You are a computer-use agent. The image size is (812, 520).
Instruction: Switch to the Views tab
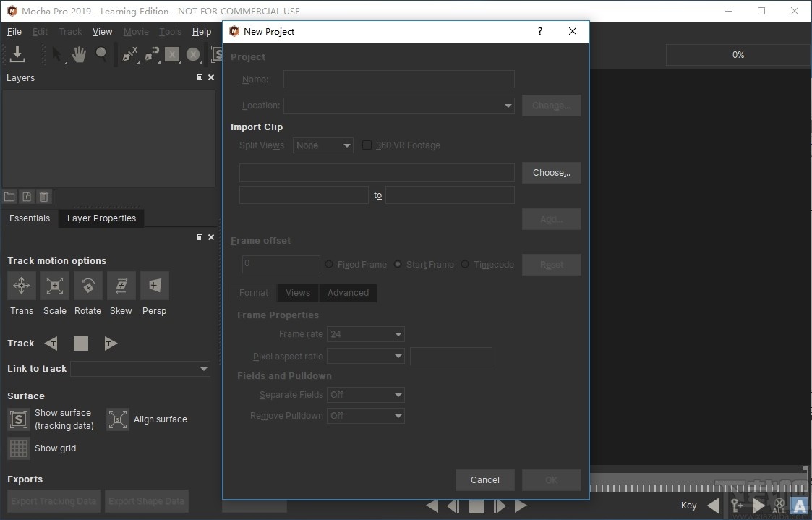tap(298, 293)
